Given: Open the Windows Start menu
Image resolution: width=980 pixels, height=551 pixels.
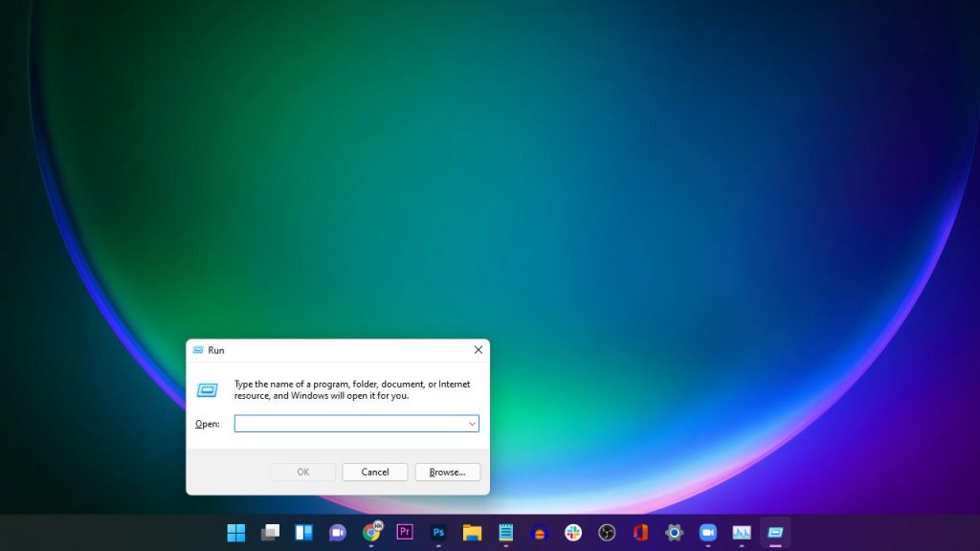Looking at the screenshot, I should point(236,533).
